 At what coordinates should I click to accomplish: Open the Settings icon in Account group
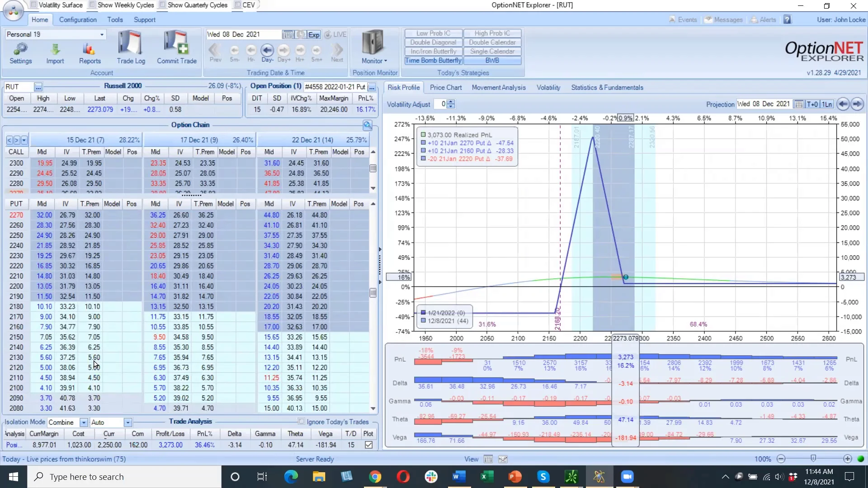21,53
